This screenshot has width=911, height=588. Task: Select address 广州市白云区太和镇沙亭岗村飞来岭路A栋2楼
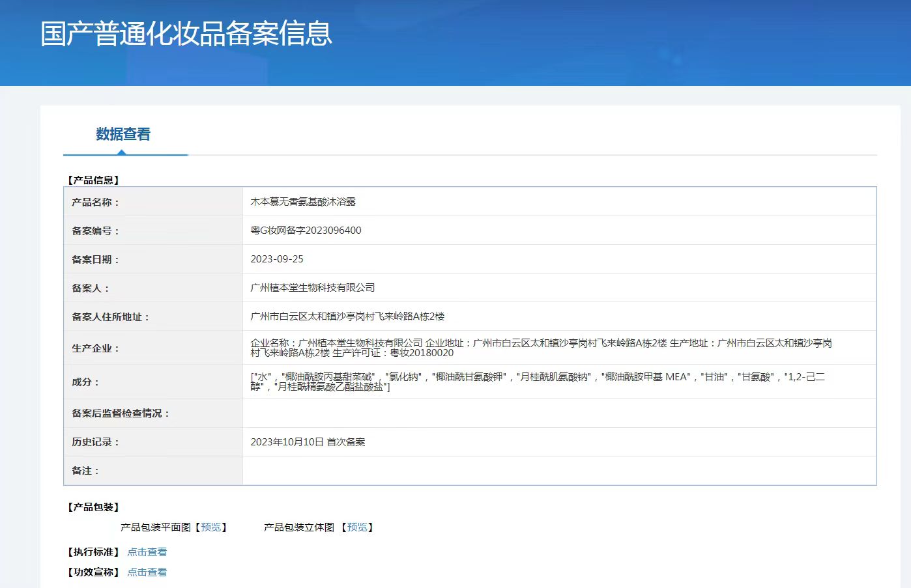click(347, 316)
